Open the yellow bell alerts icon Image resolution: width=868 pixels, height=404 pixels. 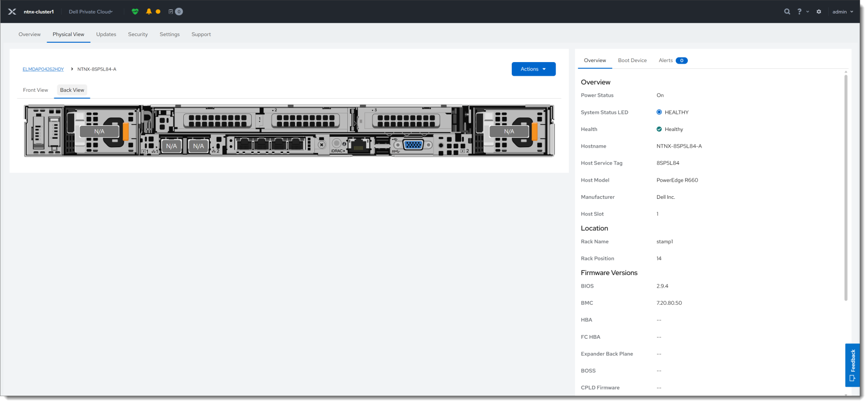(x=149, y=11)
